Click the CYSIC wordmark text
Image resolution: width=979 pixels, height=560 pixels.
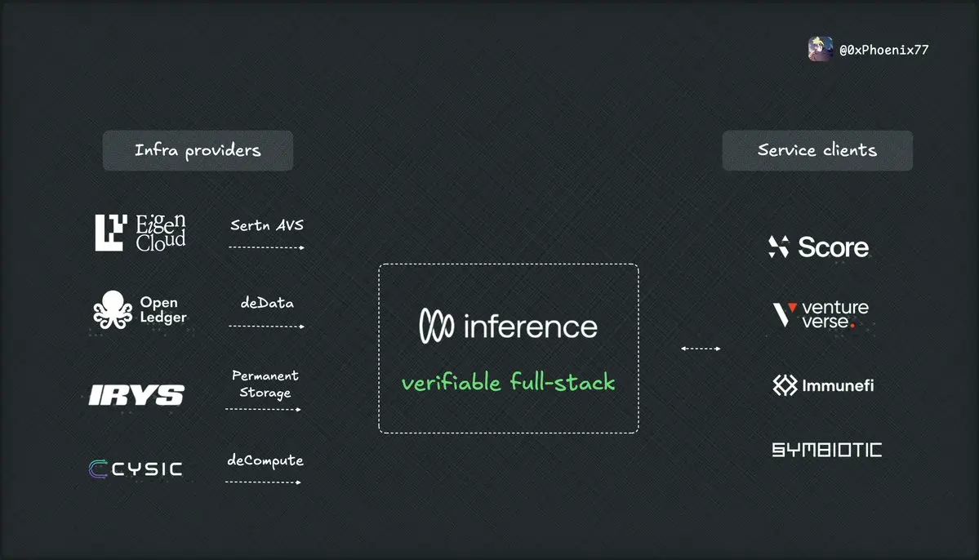coord(147,469)
